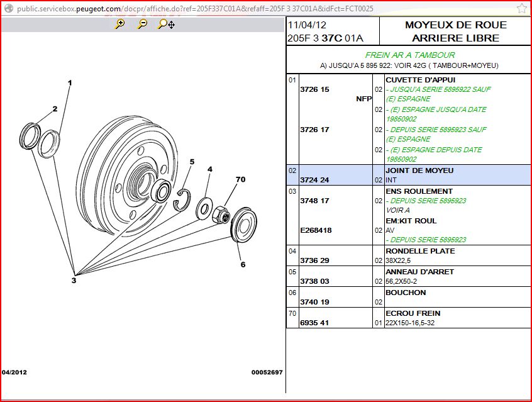The width and height of the screenshot is (532, 402).
Task: Click part number 3726 15
Action: pyautogui.click(x=314, y=89)
